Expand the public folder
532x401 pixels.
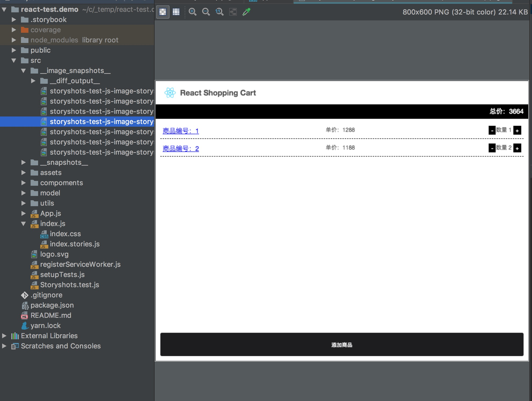point(14,50)
